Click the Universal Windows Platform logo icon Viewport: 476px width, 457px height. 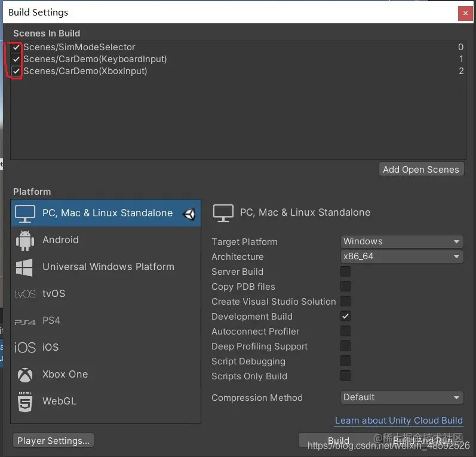pyautogui.click(x=24, y=267)
